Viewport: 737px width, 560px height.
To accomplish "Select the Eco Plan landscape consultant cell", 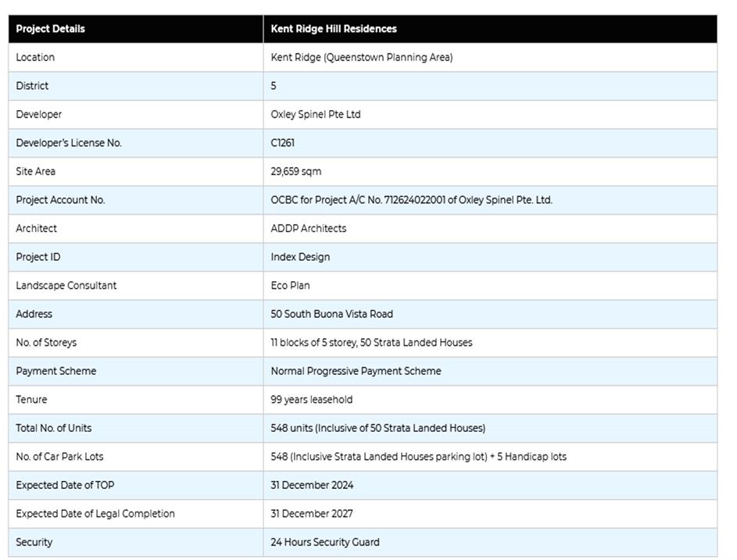I will tap(291, 285).
